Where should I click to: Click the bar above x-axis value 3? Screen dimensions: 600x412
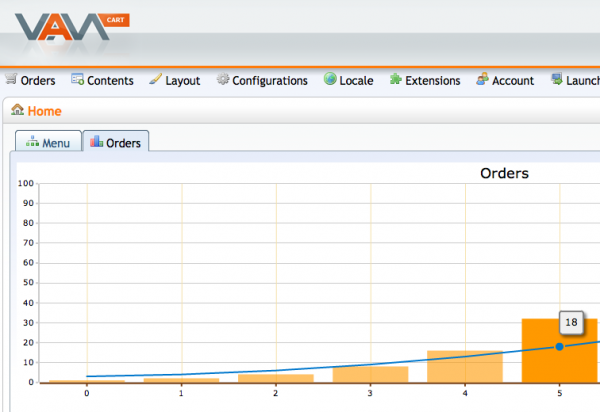(370, 375)
